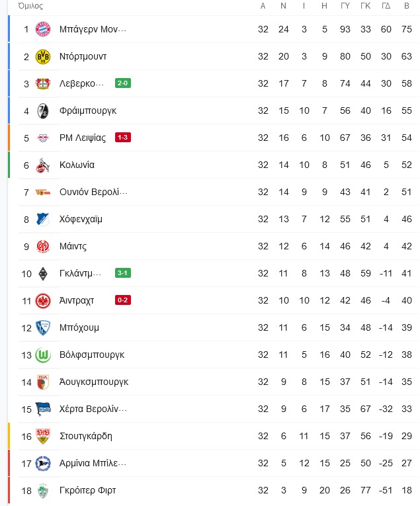The height and width of the screenshot is (506, 420).
Task: Click the red 0-2 score badge
Action: [x=123, y=300]
